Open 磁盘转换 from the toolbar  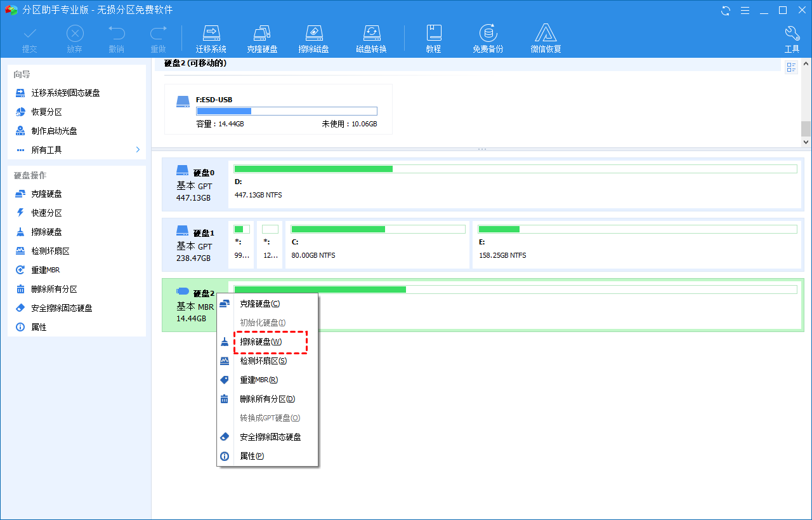tap(371, 39)
